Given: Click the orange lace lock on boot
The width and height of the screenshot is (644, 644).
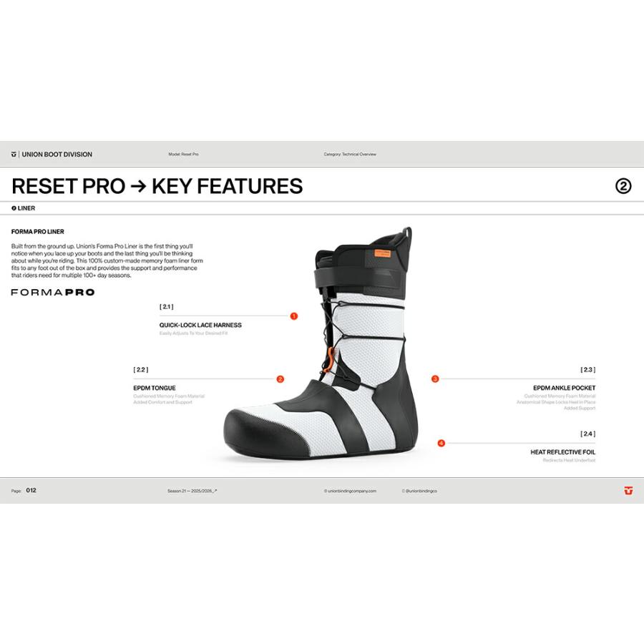Looking at the screenshot, I should pos(329,360).
